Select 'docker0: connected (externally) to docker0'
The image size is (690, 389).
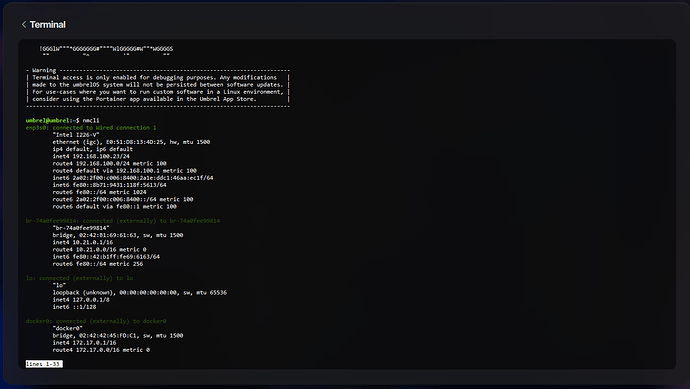click(x=96, y=321)
